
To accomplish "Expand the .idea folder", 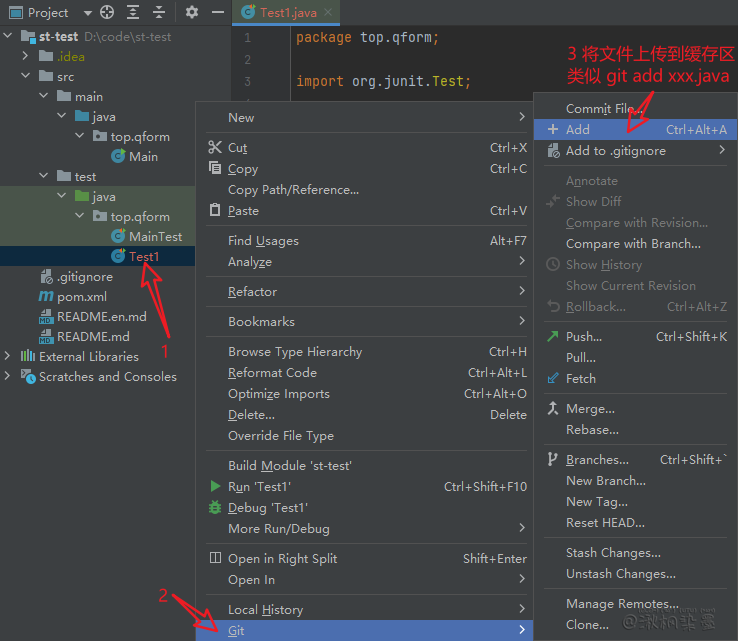I will [26, 56].
